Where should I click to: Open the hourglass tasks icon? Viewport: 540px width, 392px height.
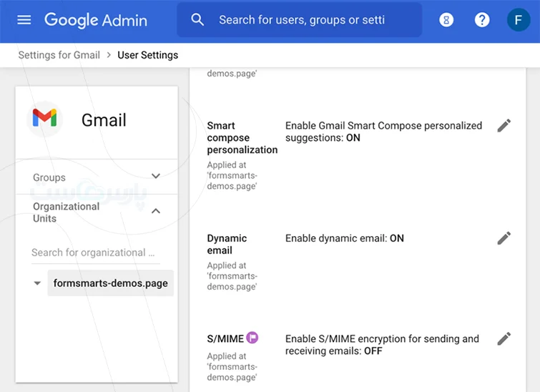(x=446, y=20)
